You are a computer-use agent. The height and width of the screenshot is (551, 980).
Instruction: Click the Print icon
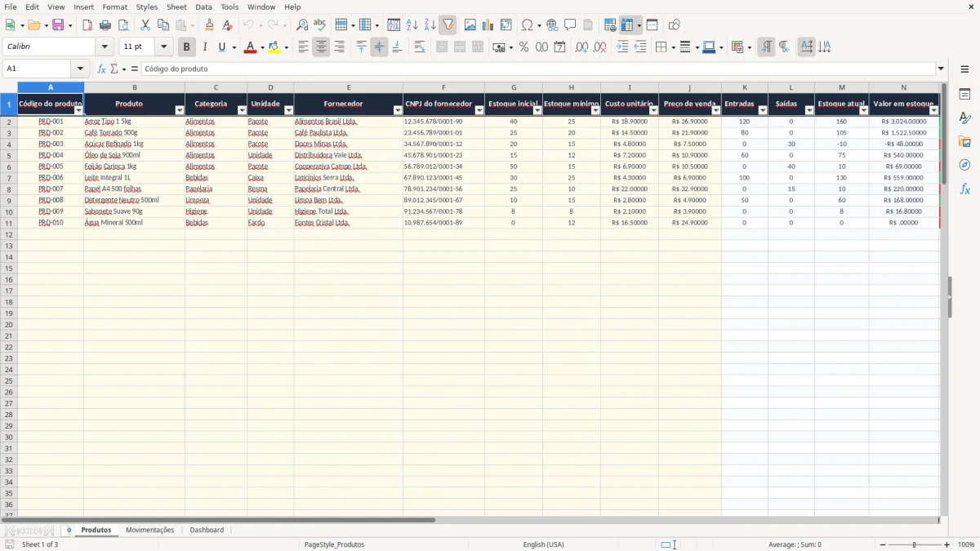tap(105, 25)
